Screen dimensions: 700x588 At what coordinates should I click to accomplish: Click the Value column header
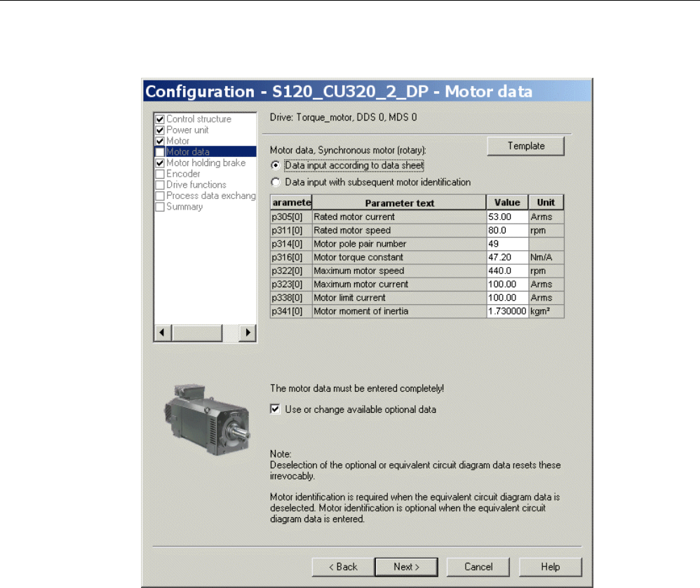507,203
